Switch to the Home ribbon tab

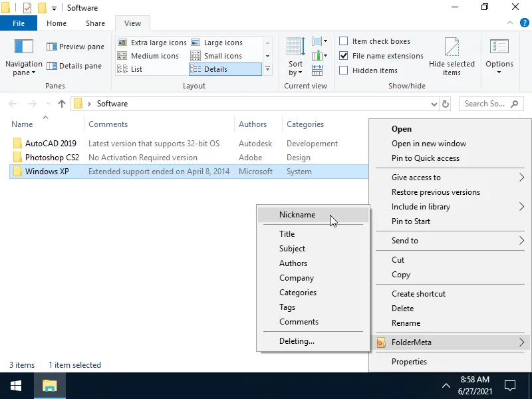click(x=57, y=23)
